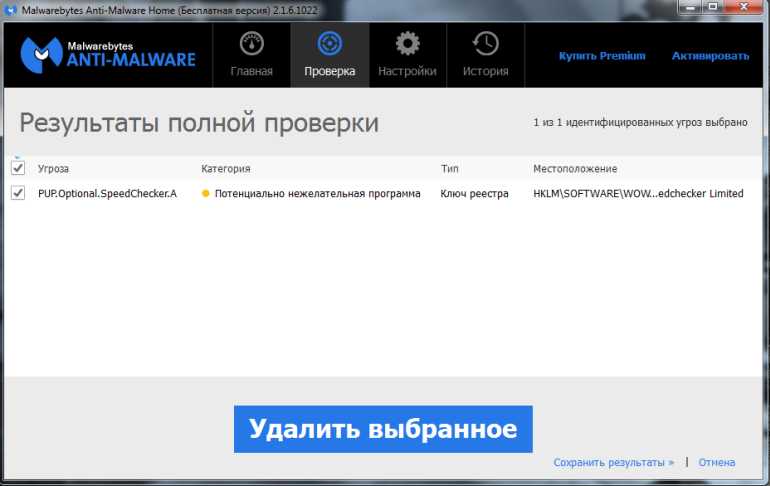The width and height of the screenshot is (770, 486).
Task: Click the Отмена link
Action: point(717,462)
